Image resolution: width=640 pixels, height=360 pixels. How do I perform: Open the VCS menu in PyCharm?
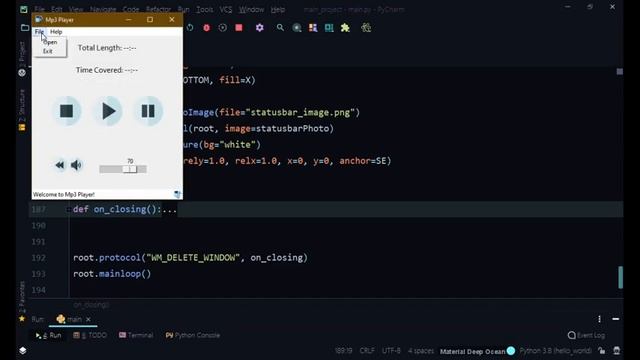coord(226,9)
